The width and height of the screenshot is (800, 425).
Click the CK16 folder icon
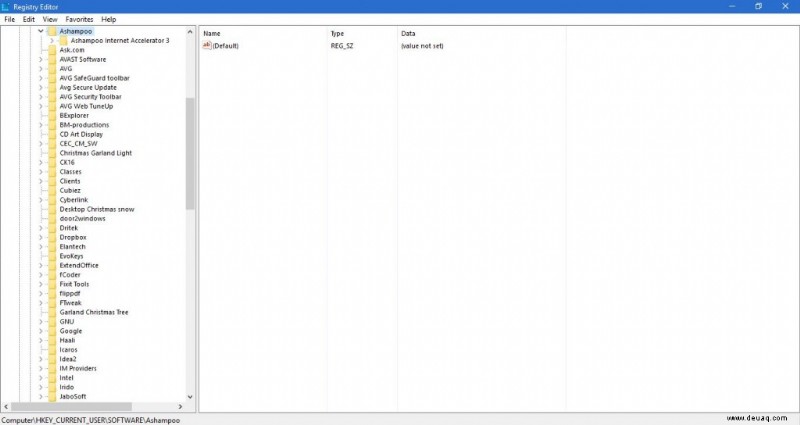click(52, 162)
